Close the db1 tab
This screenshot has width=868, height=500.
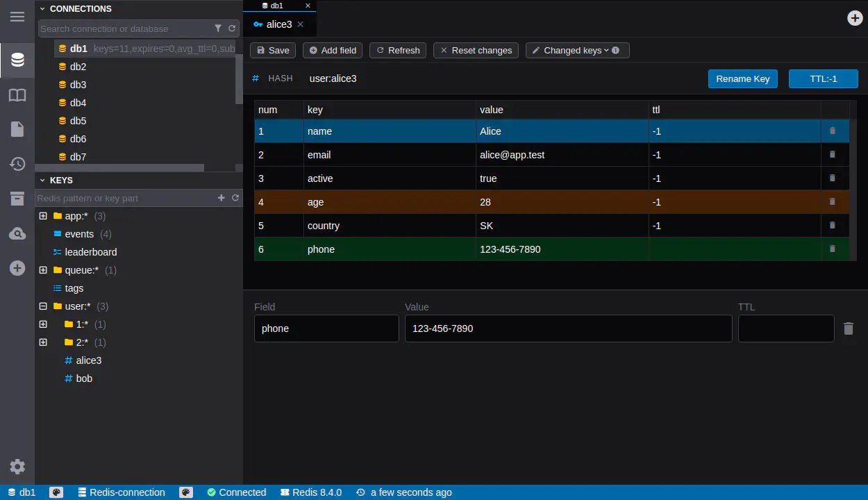308,6
